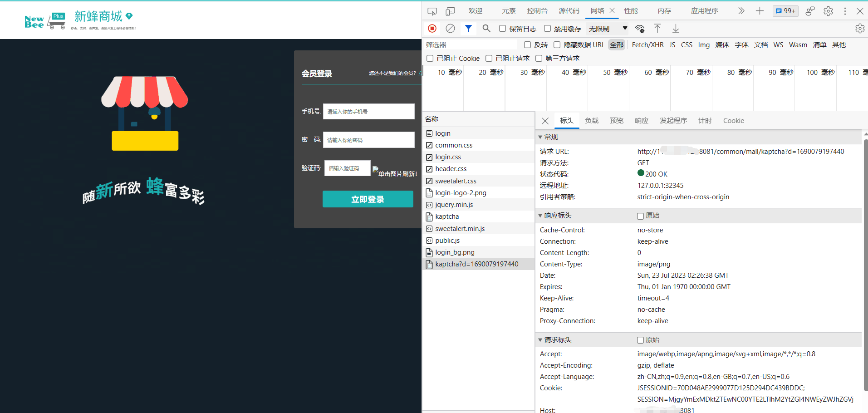Open DevTools network settings gear
Viewport: 868px width, 413px height.
click(x=860, y=28)
